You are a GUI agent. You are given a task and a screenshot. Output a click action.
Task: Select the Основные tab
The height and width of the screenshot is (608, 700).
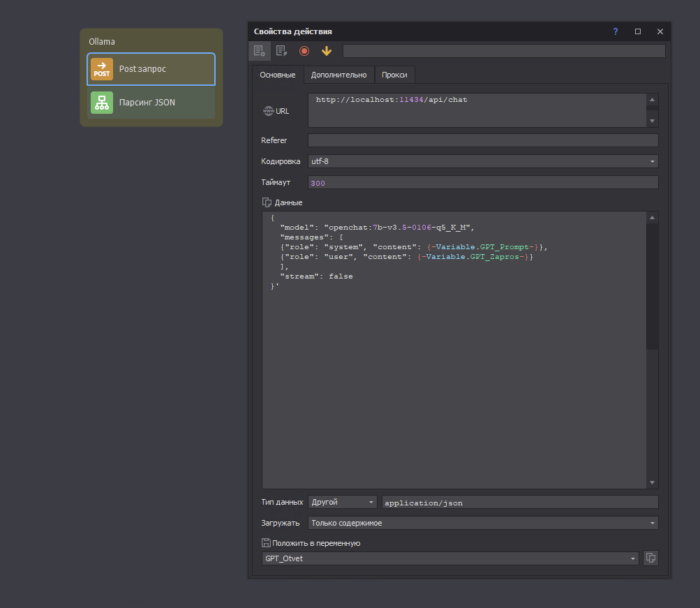[278, 75]
